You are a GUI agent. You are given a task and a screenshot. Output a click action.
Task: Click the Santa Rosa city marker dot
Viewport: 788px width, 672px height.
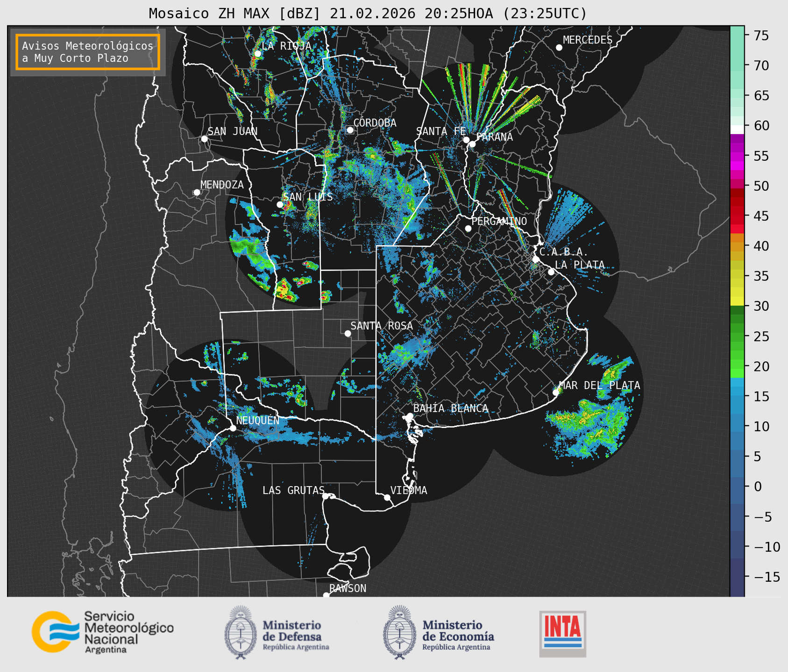pyautogui.click(x=348, y=333)
